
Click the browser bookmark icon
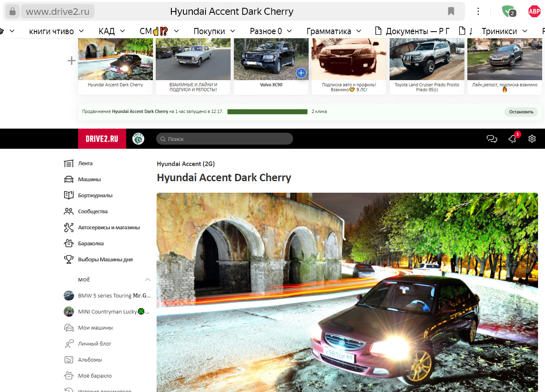coord(451,12)
